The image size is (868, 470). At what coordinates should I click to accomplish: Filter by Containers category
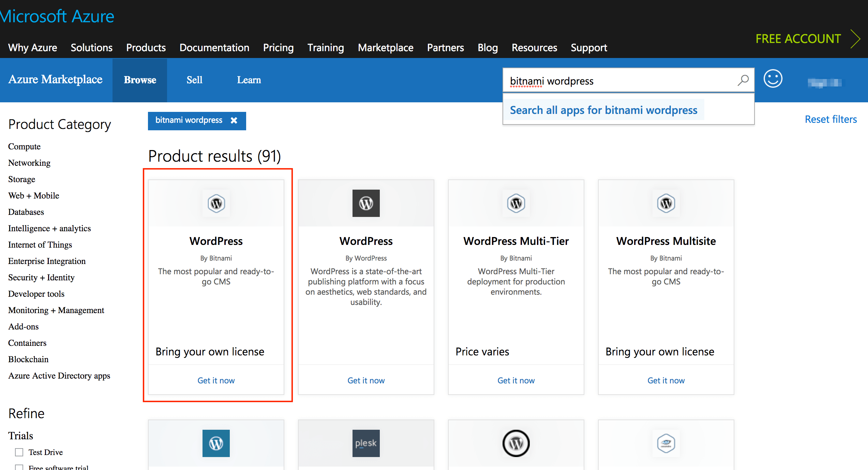point(27,343)
